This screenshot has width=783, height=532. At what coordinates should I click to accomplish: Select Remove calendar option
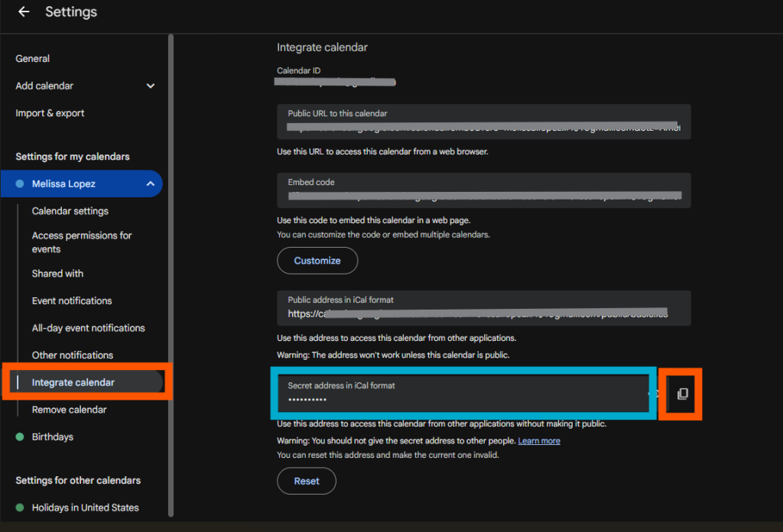pyautogui.click(x=70, y=410)
